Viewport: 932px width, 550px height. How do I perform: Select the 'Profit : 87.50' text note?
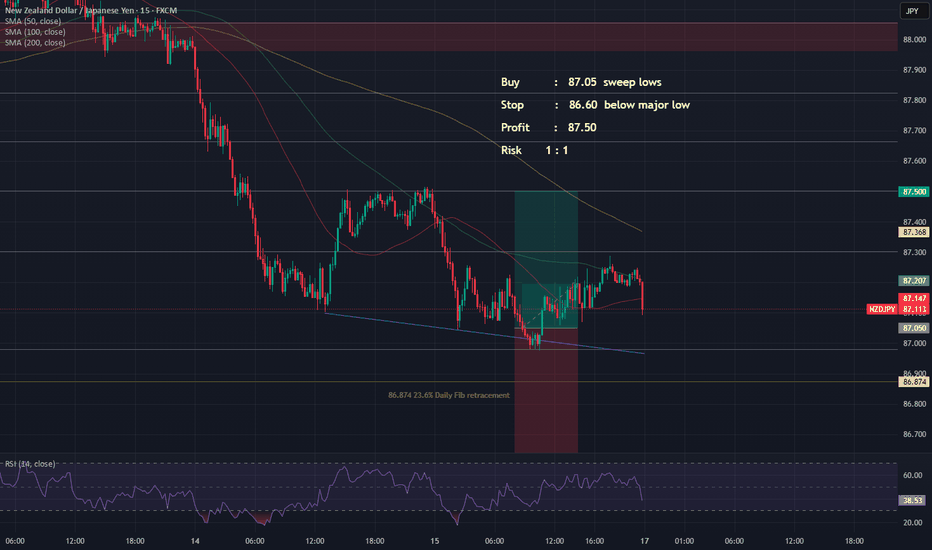pos(548,127)
